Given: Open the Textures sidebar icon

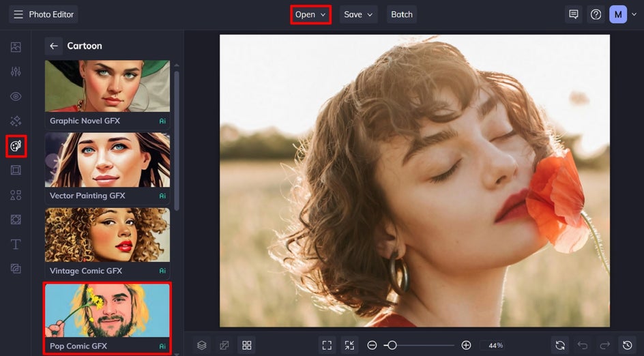Looking at the screenshot, I should point(16,269).
